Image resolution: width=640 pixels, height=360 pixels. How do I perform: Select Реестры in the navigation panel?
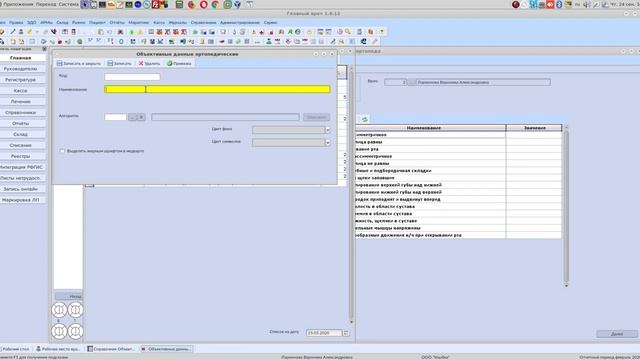point(21,156)
